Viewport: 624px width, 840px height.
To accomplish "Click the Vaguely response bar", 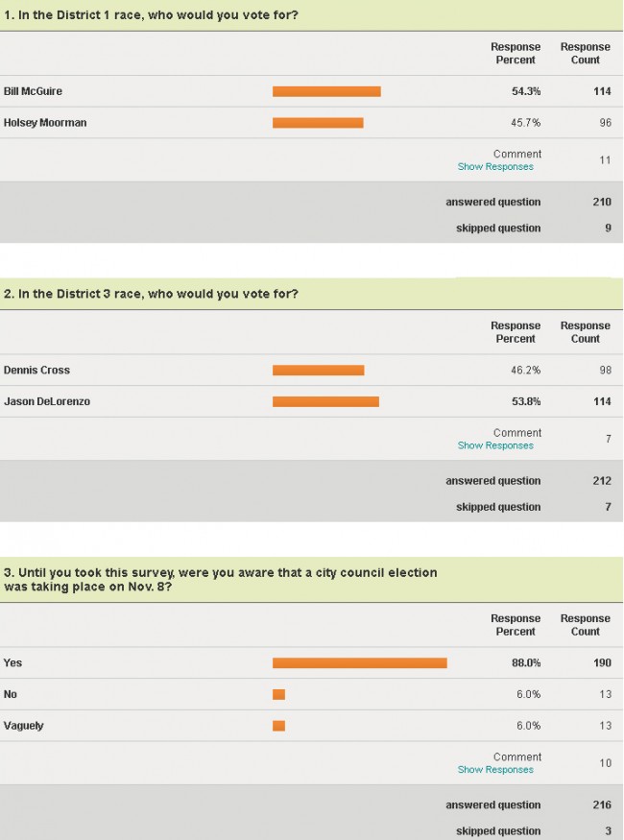I will tap(279, 726).
